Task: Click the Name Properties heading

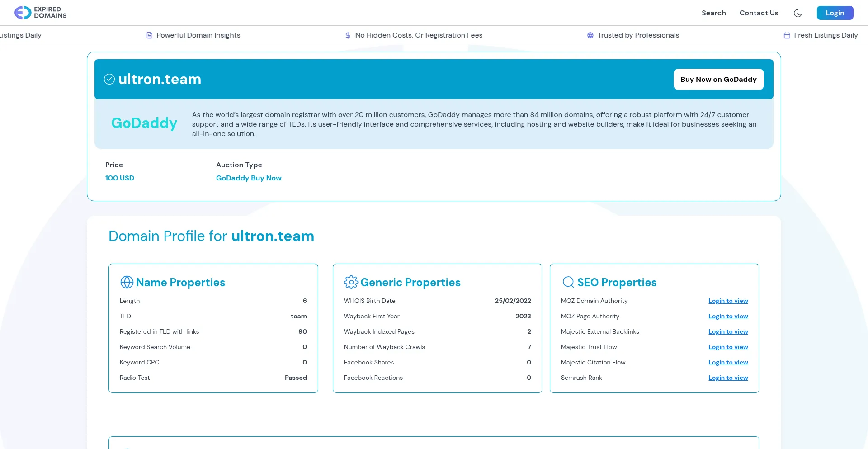Action: (180, 282)
